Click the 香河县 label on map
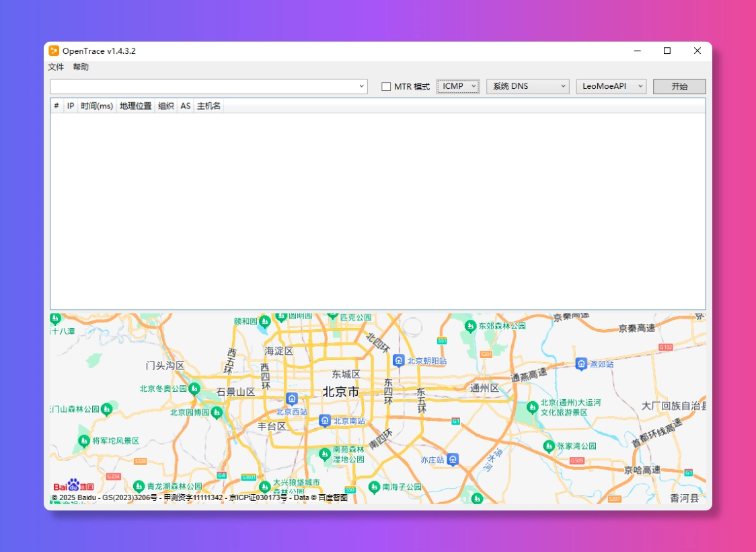 point(685,498)
